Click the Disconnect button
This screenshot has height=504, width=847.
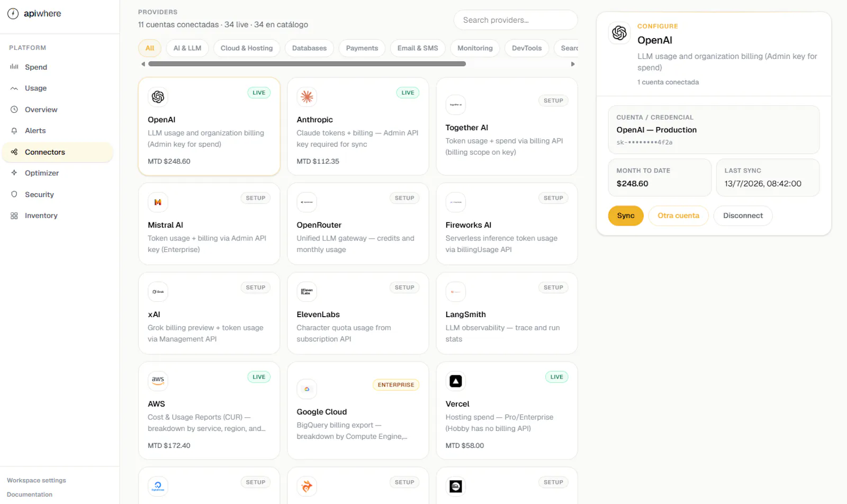coord(743,215)
